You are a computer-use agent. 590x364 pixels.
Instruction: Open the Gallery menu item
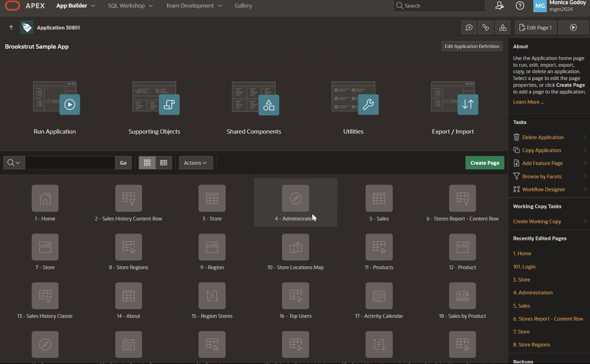pos(243,6)
